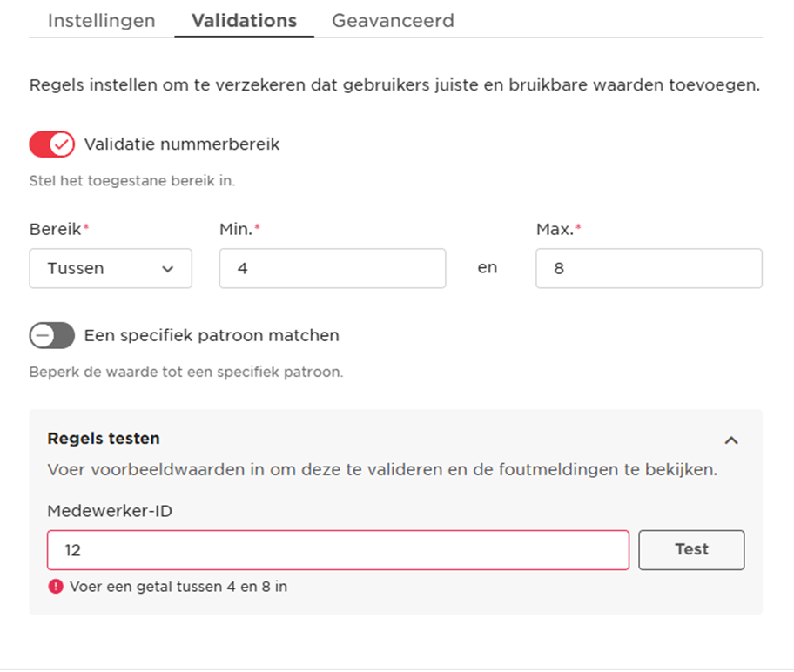Image resolution: width=794 pixels, height=672 pixels.
Task: Open the Bereik dropdown showing Tussen
Action: click(x=110, y=268)
